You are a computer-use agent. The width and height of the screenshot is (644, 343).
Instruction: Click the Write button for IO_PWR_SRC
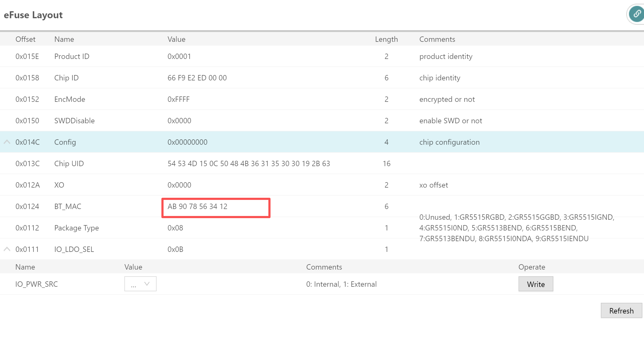(x=536, y=284)
